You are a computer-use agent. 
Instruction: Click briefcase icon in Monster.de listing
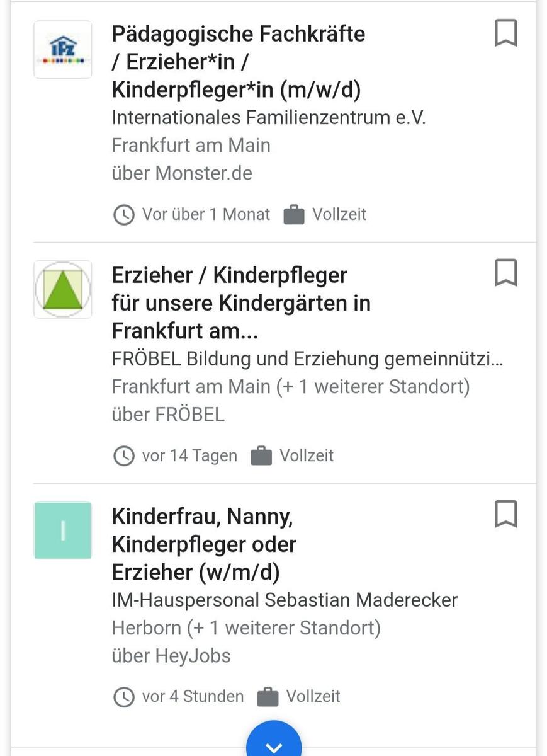294,215
